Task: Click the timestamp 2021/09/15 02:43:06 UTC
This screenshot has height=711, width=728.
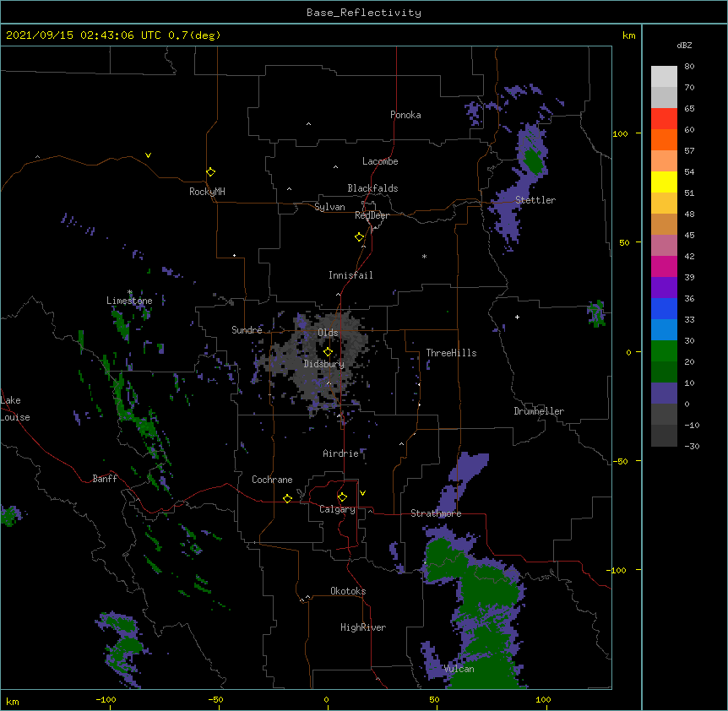Action: coord(83,35)
